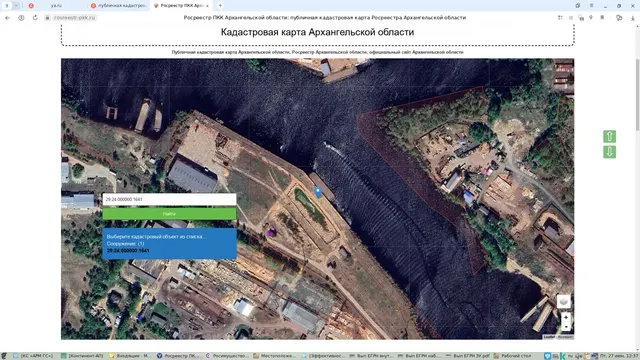
Task: Click the cadastral number search field
Action: pos(169,199)
